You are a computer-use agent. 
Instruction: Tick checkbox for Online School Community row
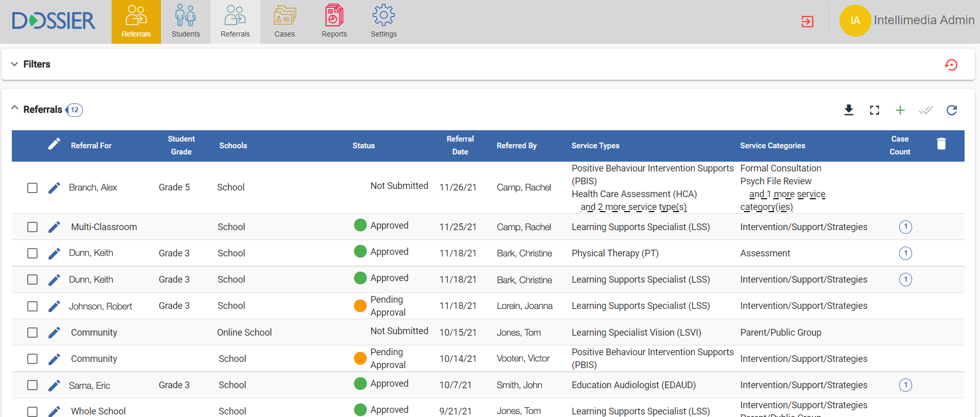pos(32,333)
